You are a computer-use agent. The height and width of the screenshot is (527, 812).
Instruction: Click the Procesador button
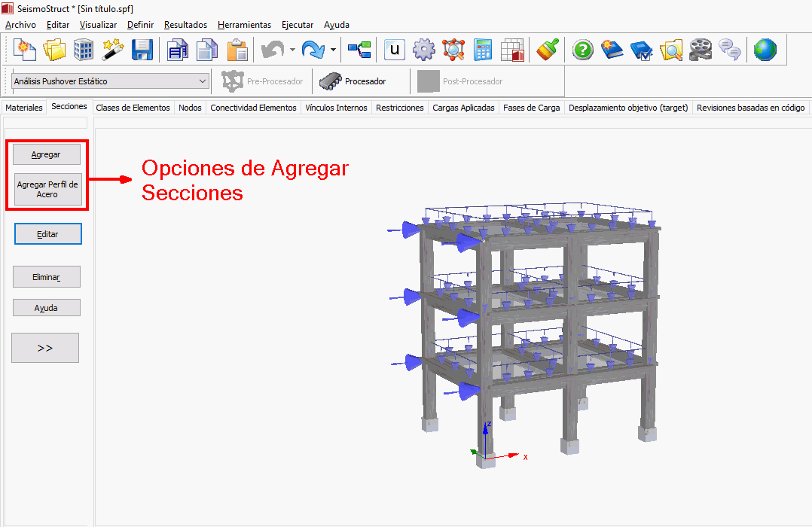(x=353, y=81)
